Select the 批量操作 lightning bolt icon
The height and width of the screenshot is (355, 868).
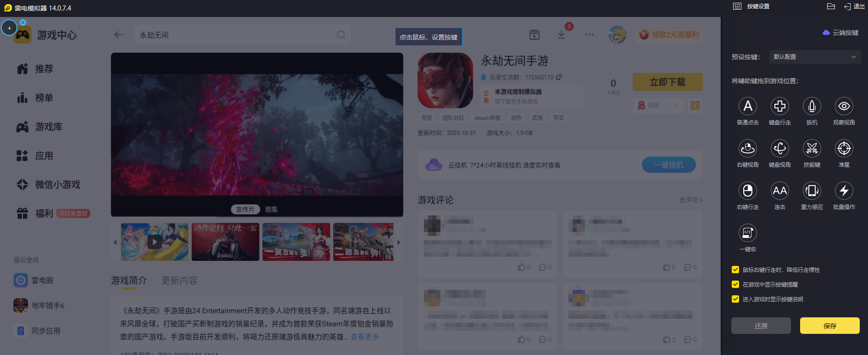844,191
